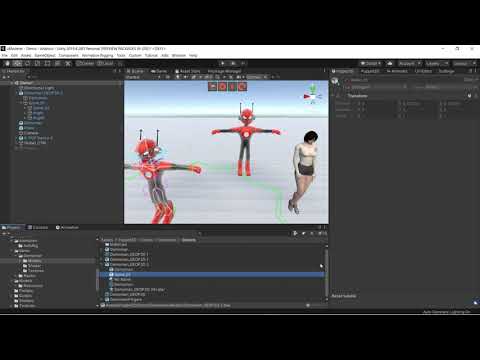480x360 pixels.
Task: Toggle scene lighting in Scene toolbar
Action: click(178, 77)
